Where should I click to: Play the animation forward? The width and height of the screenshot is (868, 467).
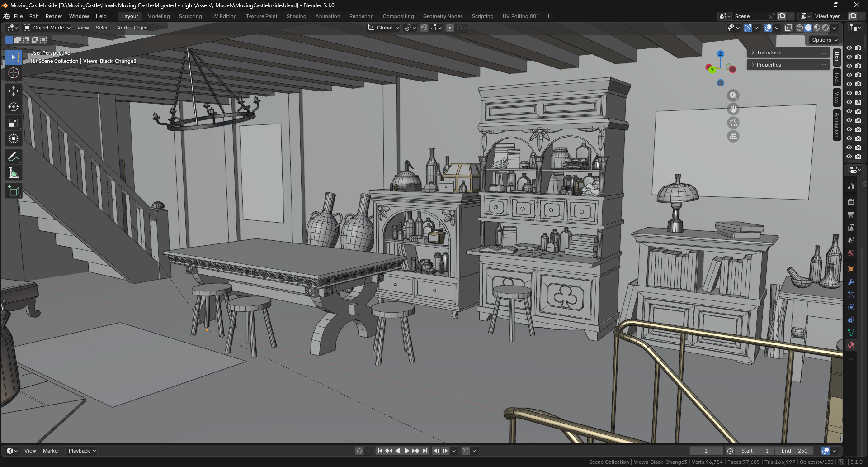(x=406, y=451)
